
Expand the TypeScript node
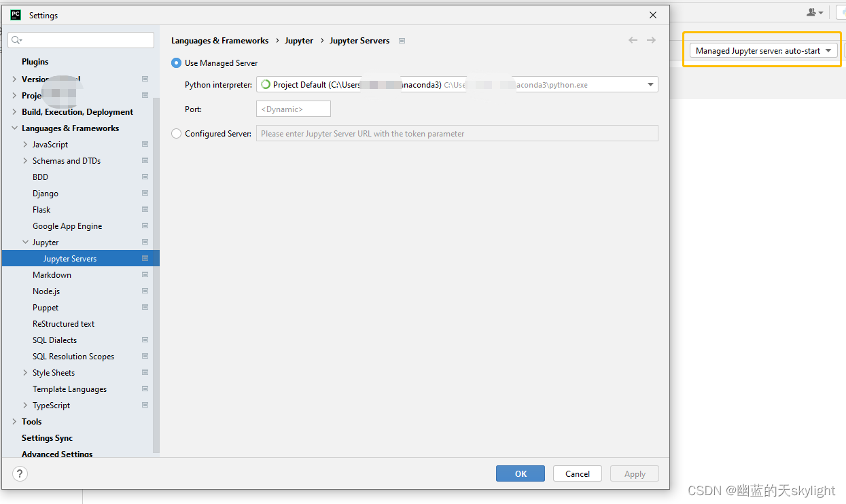click(x=25, y=406)
